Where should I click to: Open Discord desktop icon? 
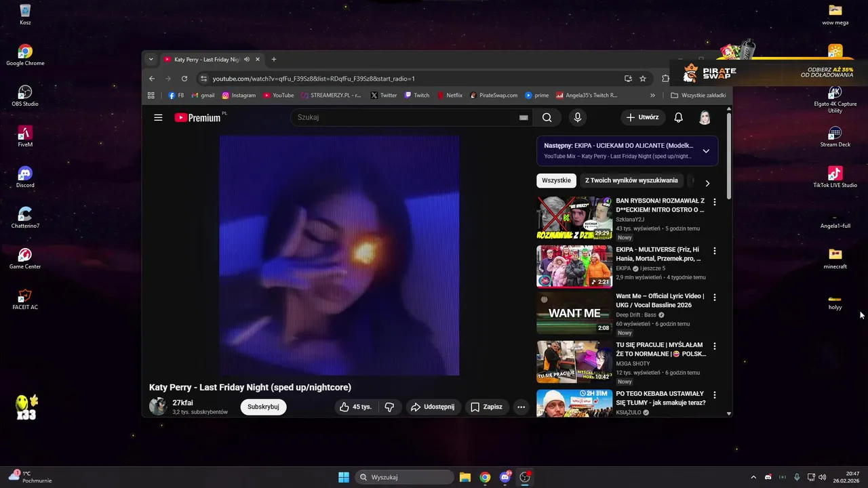point(25,177)
